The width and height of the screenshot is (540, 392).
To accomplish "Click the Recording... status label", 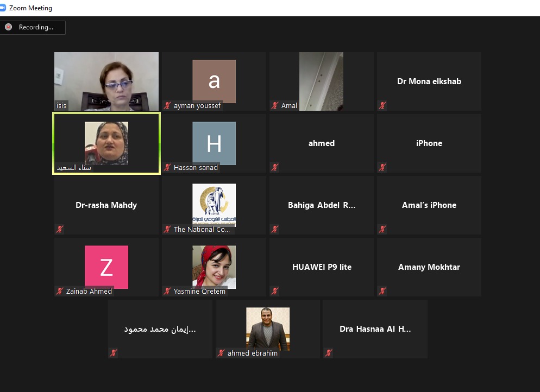I will (36, 27).
